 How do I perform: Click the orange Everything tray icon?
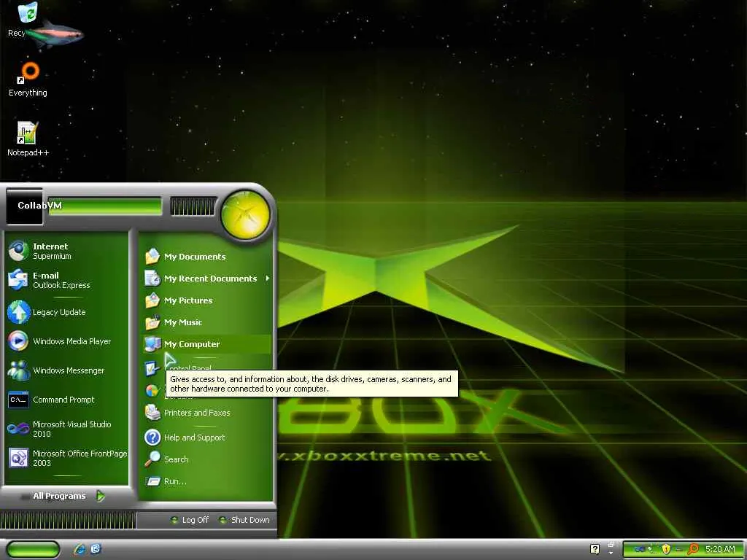(x=693, y=549)
